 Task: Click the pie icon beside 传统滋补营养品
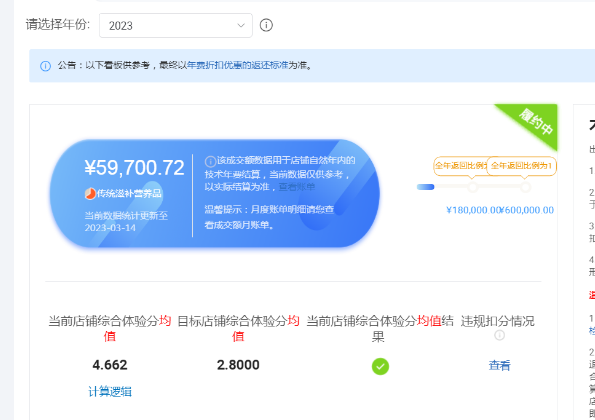[90, 194]
